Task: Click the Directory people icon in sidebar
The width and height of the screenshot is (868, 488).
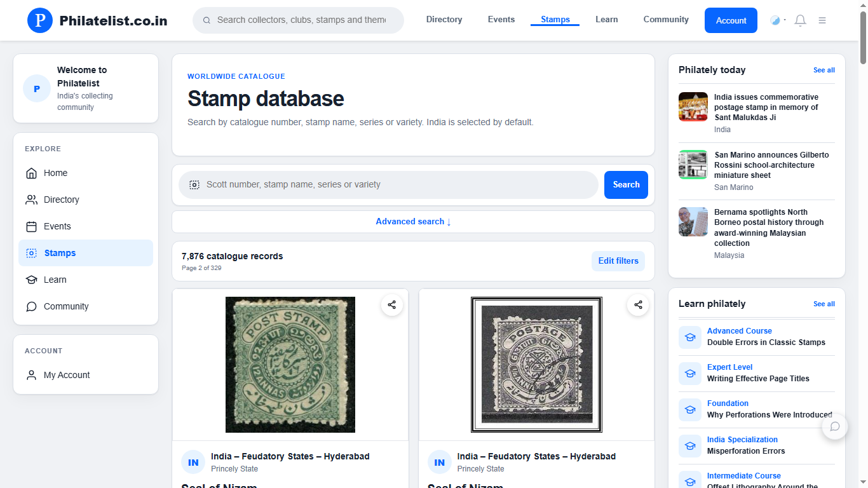Action: coord(31,200)
